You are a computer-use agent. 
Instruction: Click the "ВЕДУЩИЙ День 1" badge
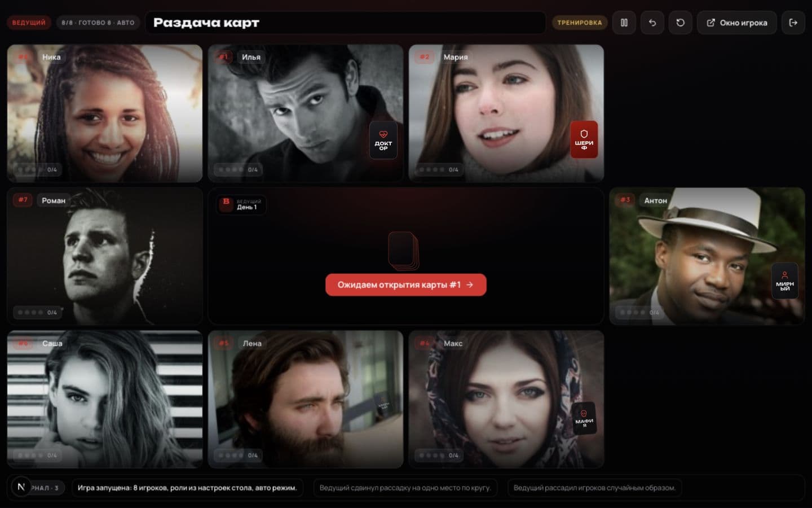pyautogui.click(x=241, y=204)
